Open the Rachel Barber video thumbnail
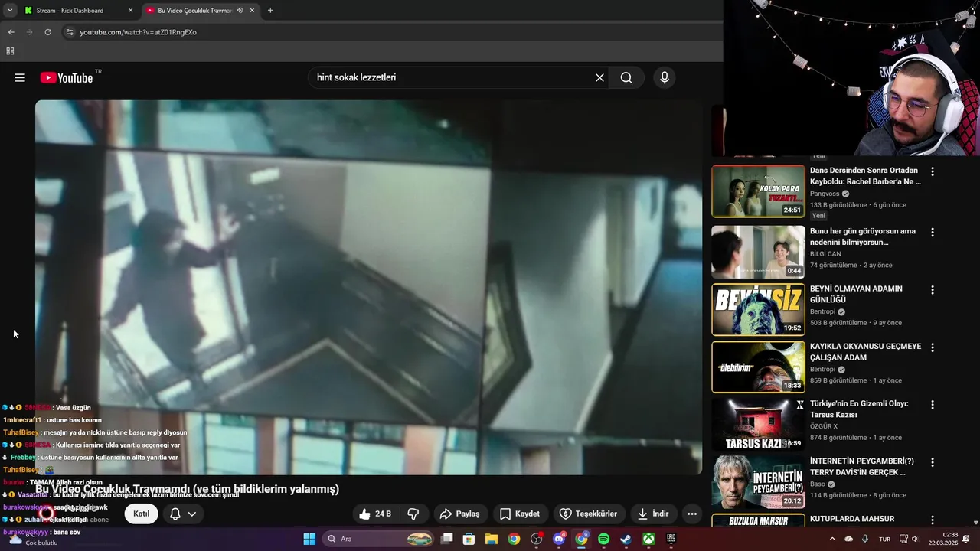 pos(758,191)
